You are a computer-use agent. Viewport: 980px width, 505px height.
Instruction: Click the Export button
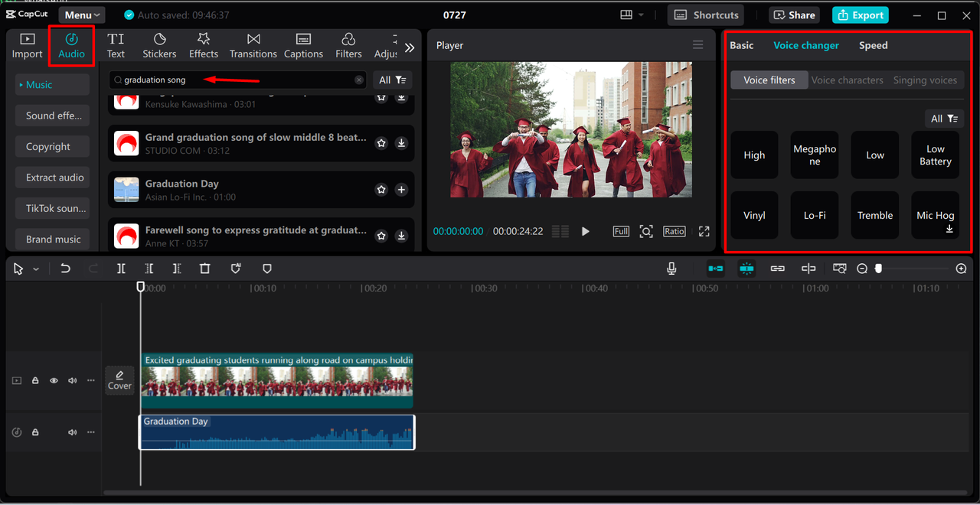861,15
